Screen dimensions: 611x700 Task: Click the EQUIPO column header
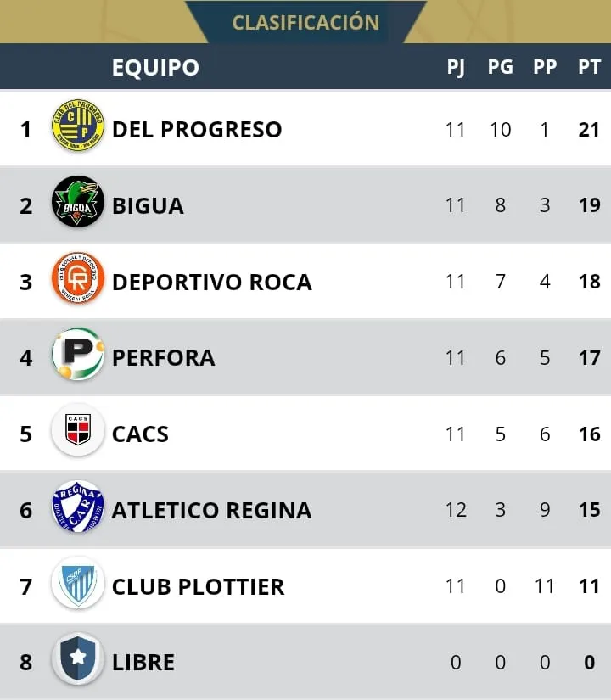click(155, 67)
